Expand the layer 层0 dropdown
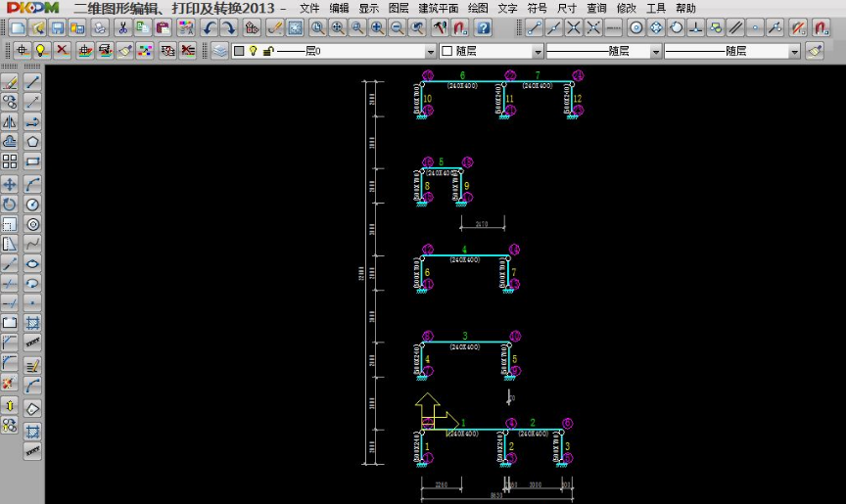Viewport: 846px width, 504px height. point(430,51)
